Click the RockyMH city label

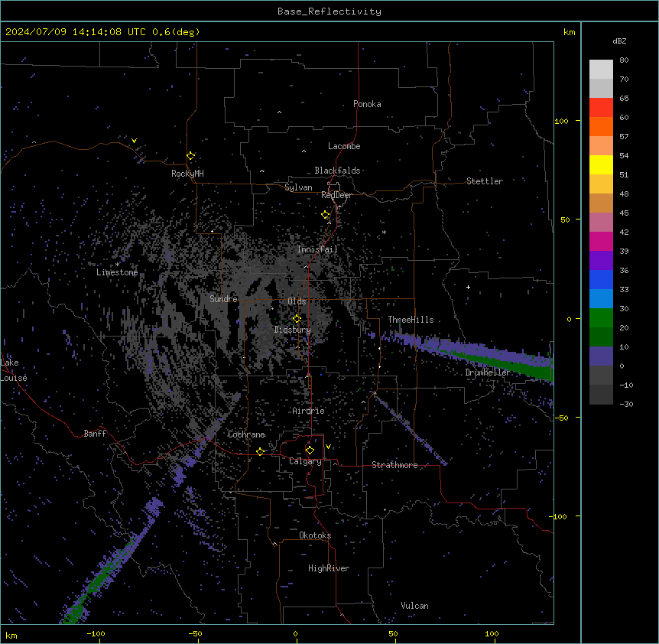coord(187,174)
